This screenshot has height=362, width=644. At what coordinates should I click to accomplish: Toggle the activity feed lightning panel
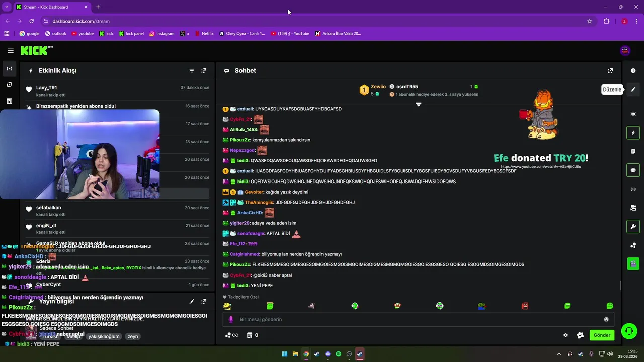(633, 133)
